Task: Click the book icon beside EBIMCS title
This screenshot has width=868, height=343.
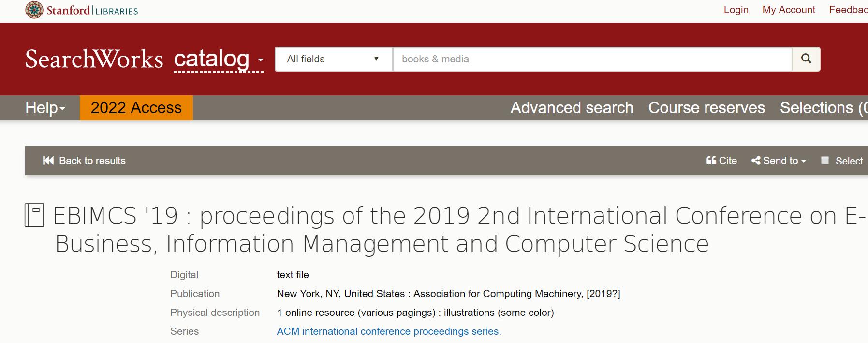Action: [34, 215]
